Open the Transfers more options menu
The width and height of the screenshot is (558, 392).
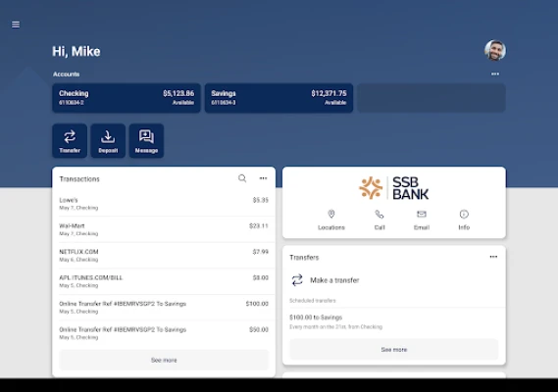[x=493, y=257]
